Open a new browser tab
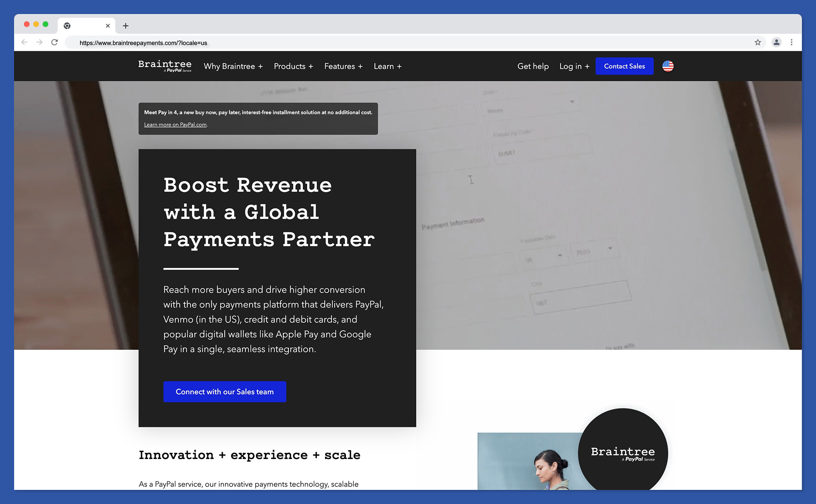 (x=126, y=25)
